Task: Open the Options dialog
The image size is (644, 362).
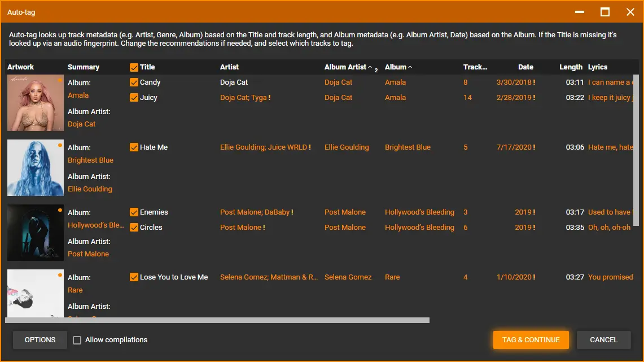Action: coord(40,339)
